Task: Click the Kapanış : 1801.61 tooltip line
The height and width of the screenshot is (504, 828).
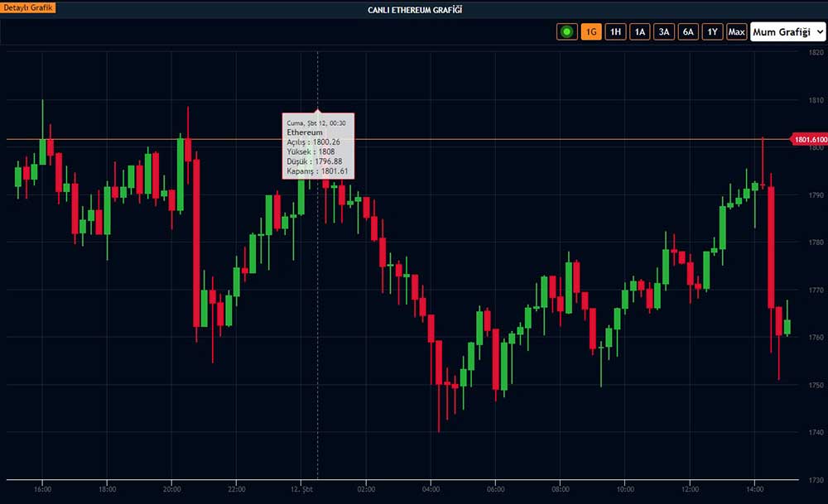Action: tap(317, 171)
